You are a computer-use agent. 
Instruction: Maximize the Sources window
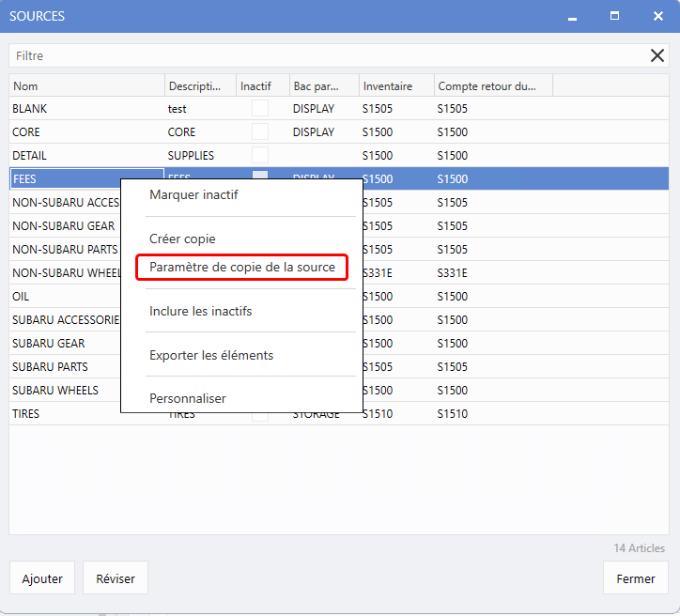tap(614, 16)
